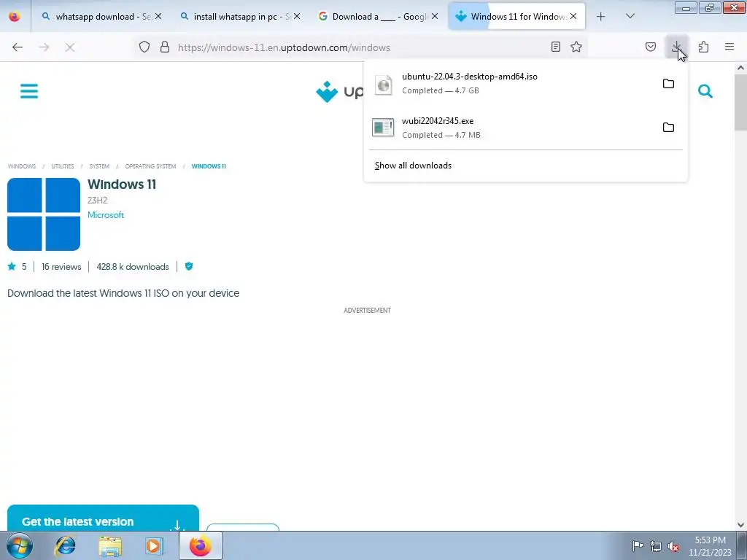Close the Windows 11 for Windows tab
The image size is (747, 560).
tap(573, 17)
